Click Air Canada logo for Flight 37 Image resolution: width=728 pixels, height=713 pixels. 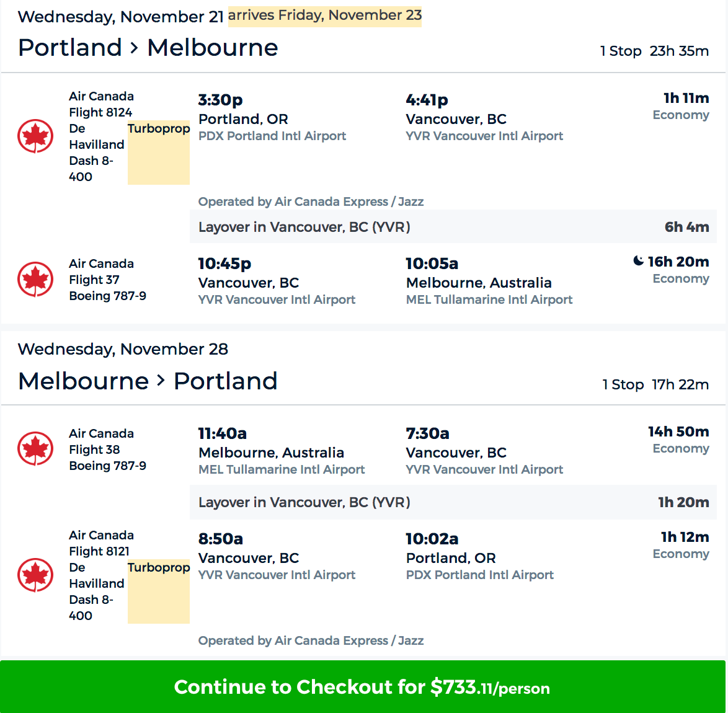35,279
